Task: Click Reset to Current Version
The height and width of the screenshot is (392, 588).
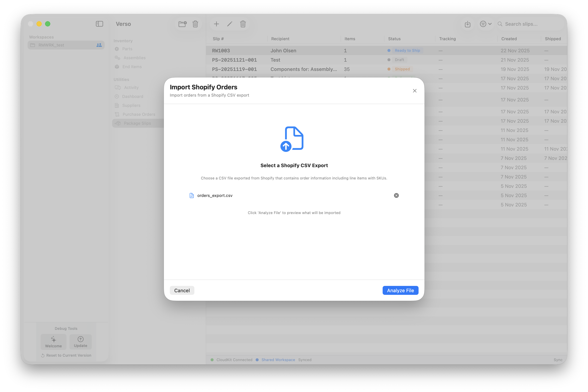Action: coord(66,355)
